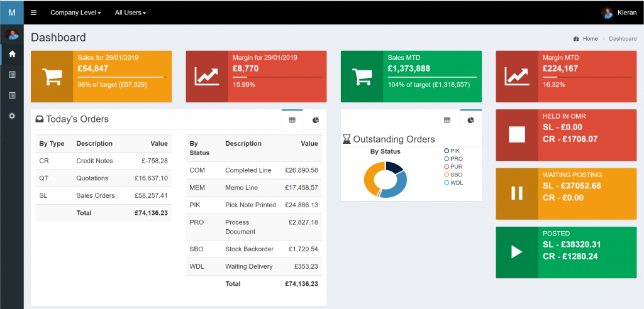Toggle PUR in the chart legend
Viewport: 644px width, 309px height.
point(453,166)
